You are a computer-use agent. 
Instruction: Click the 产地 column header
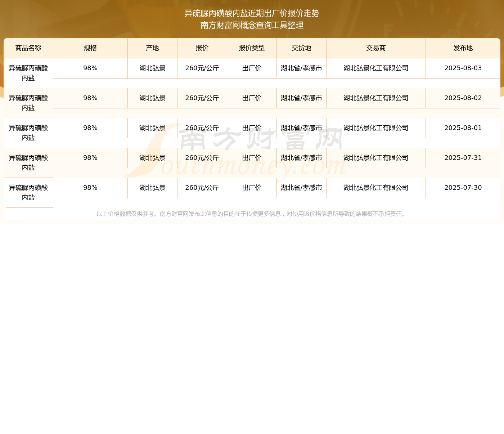tap(153, 48)
